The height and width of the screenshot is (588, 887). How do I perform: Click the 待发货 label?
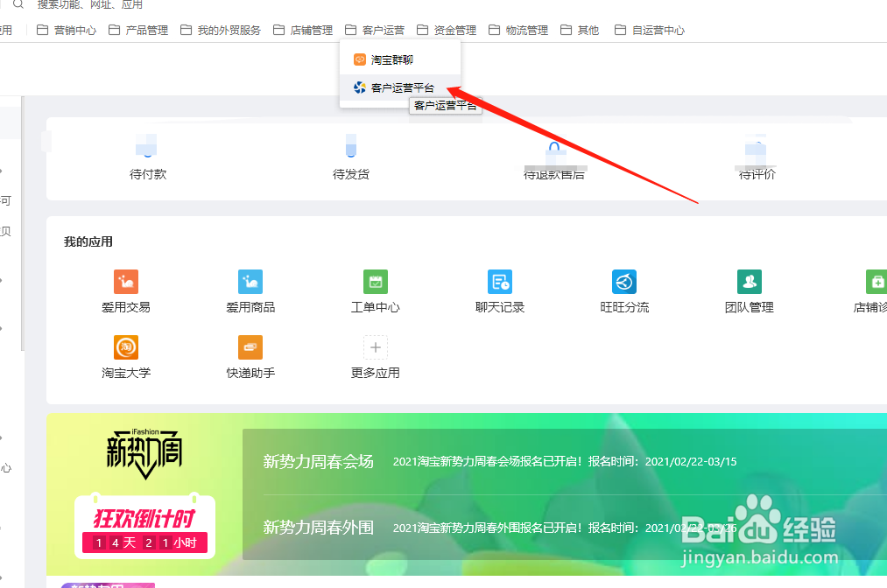click(x=351, y=174)
